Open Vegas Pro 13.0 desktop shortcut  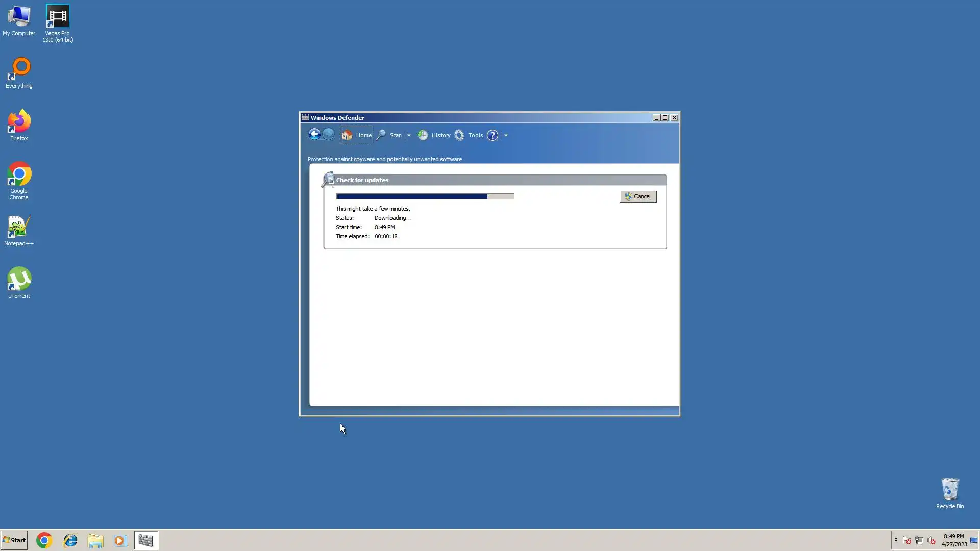[x=58, y=23]
